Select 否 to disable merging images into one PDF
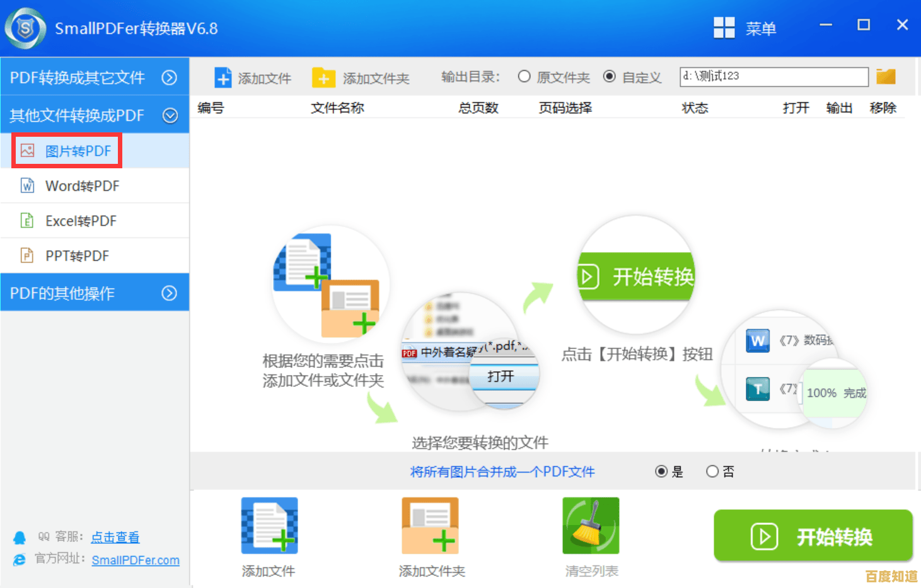This screenshot has height=588, width=921. coord(712,471)
